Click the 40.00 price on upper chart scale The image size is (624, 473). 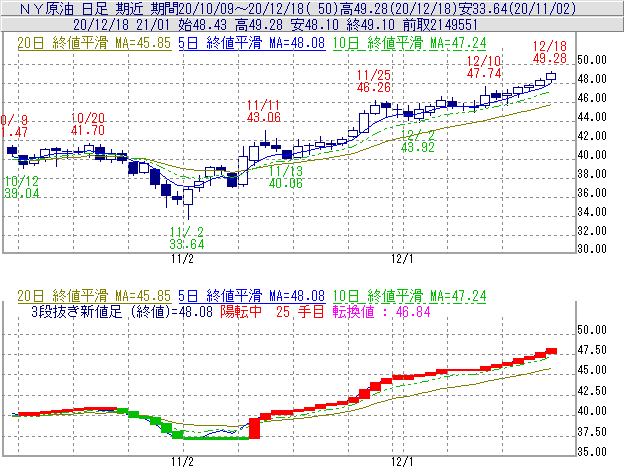click(592, 155)
